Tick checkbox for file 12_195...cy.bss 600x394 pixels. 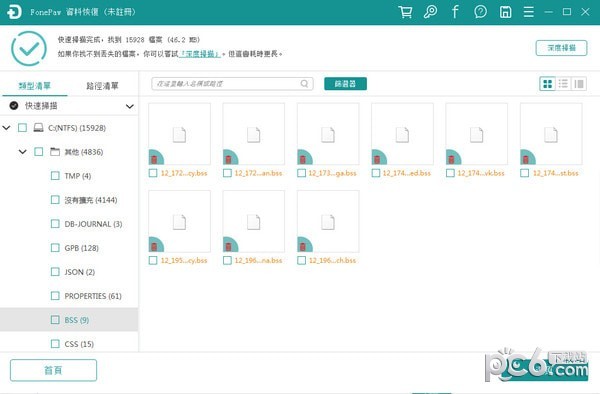click(x=153, y=260)
